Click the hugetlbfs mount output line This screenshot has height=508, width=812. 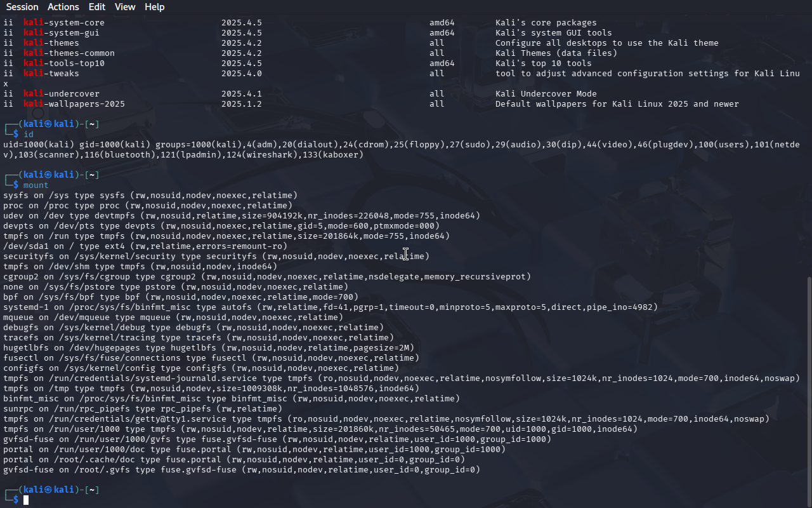click(x=209, y=348)
